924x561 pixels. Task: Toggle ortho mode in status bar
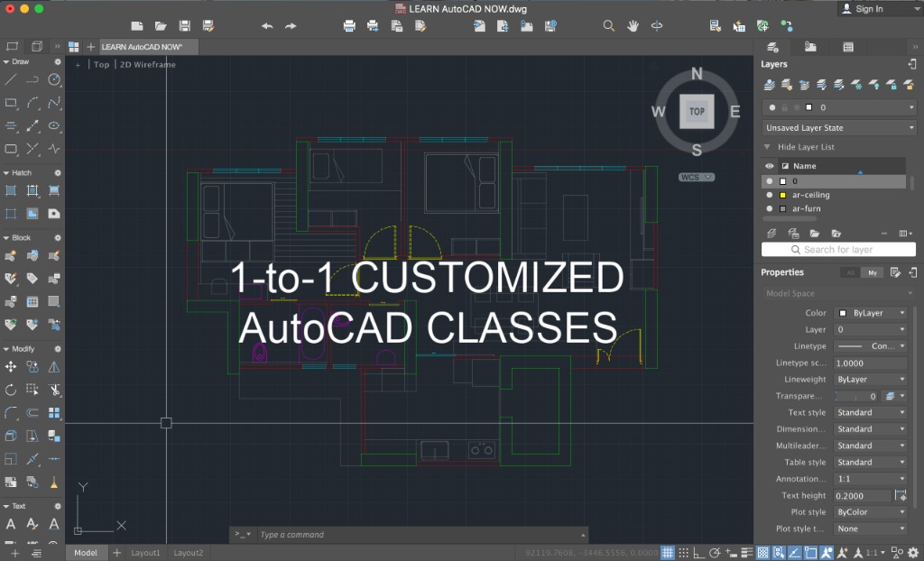[x=699, y=553]
